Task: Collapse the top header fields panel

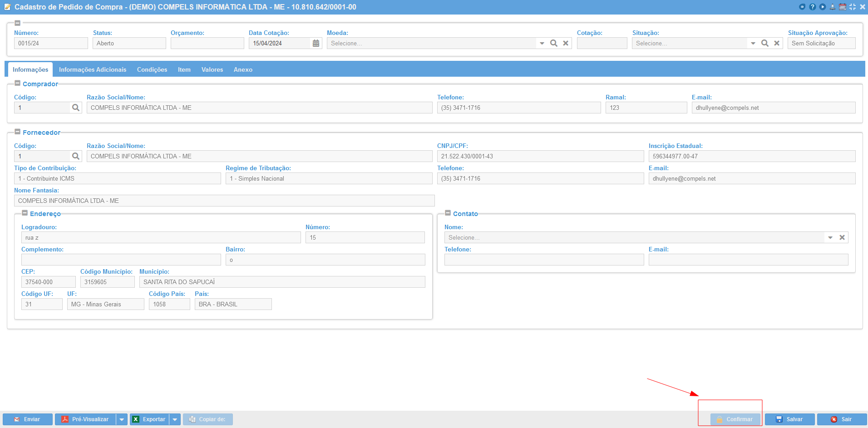Action: (x=18, y=23)
